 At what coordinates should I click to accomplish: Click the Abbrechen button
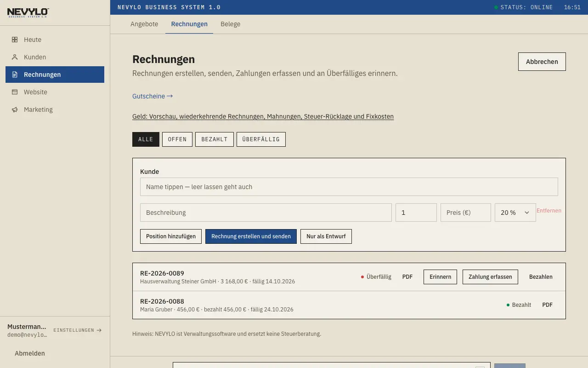click(x=542, y=62)
